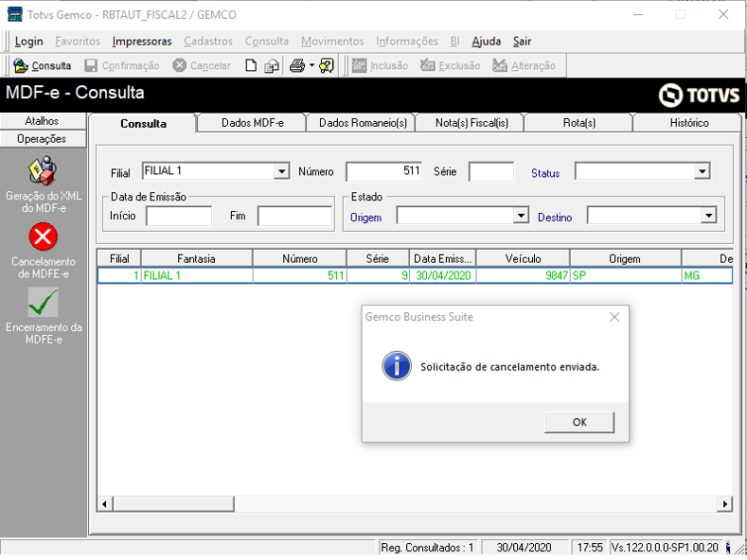
Task: Click the grid horizontal scrollbar thumb
Action: 173,504
